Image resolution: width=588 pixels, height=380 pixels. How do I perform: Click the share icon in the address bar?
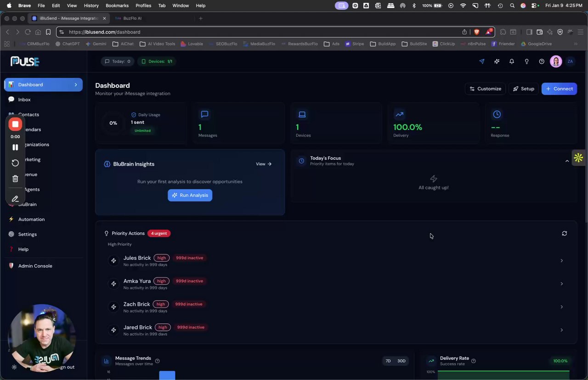click(x=464, y=32)
